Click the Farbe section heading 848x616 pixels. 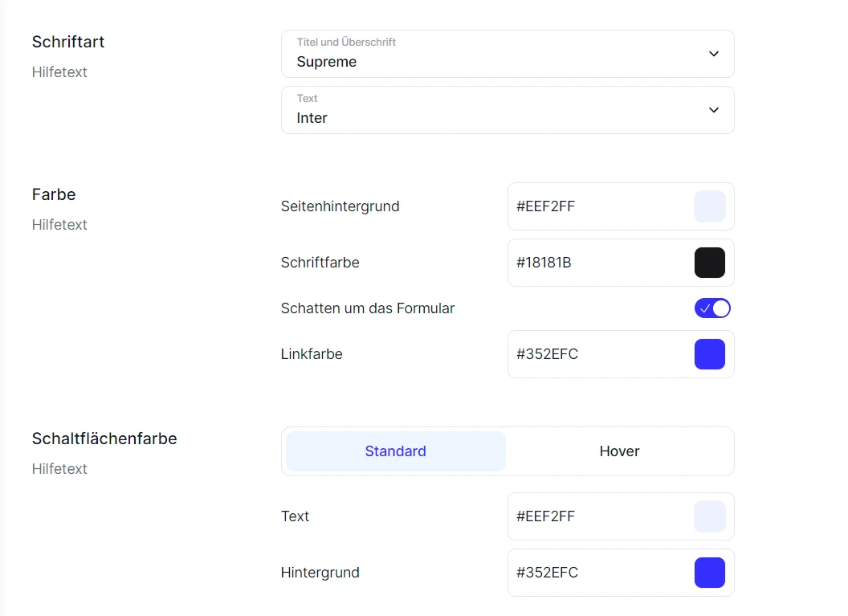click(x=54, y=194)
